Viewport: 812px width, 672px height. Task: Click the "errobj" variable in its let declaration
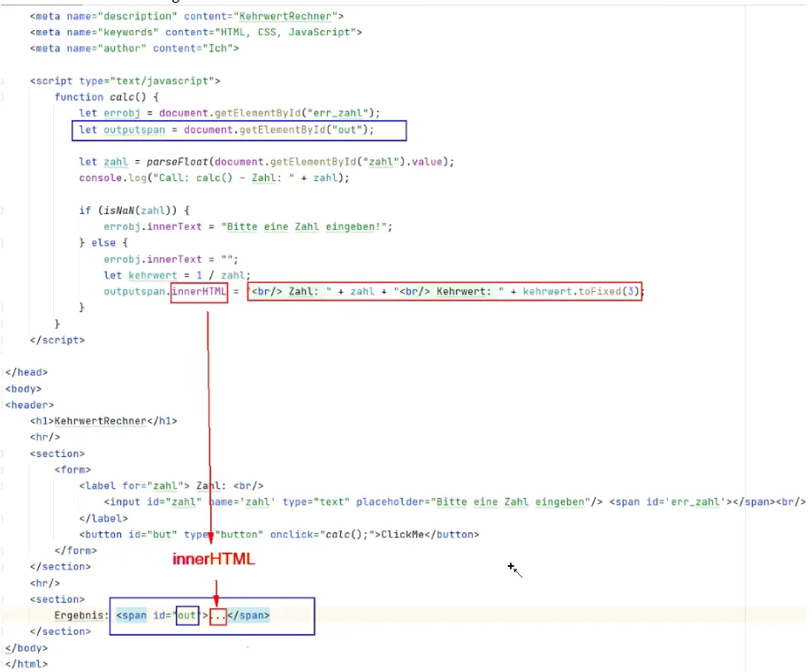click(x=122, y=113)
